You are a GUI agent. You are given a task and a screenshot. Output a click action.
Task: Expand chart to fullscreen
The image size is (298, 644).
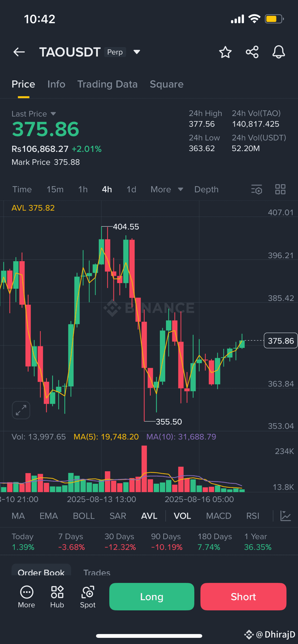21,410
